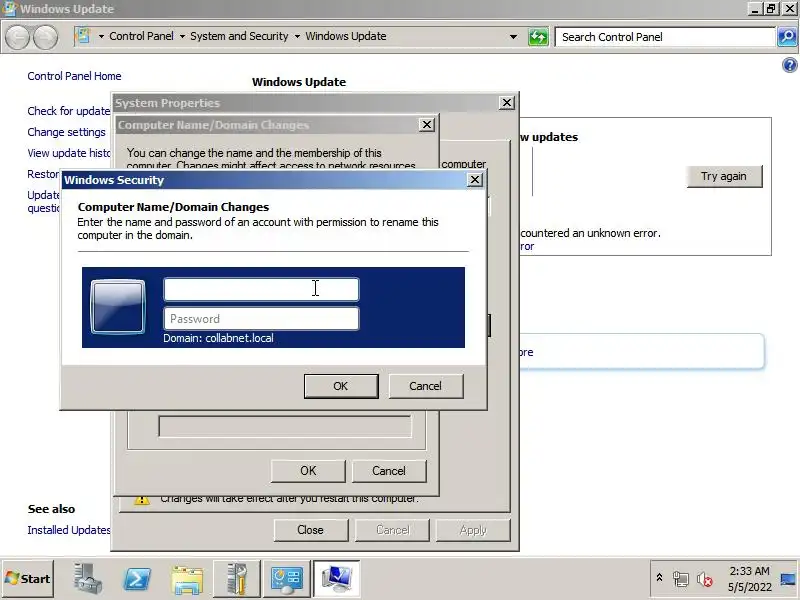
Task: Click Cancel in Computer Name/Domain Changes dialog
Action: point(389,470)
